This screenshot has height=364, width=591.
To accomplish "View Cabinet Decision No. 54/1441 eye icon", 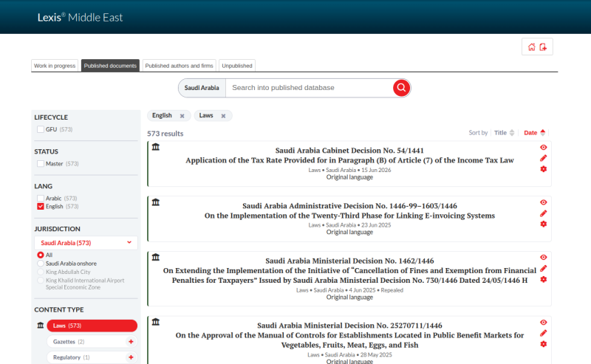I will pyautogui.click(x=543, y=148).
